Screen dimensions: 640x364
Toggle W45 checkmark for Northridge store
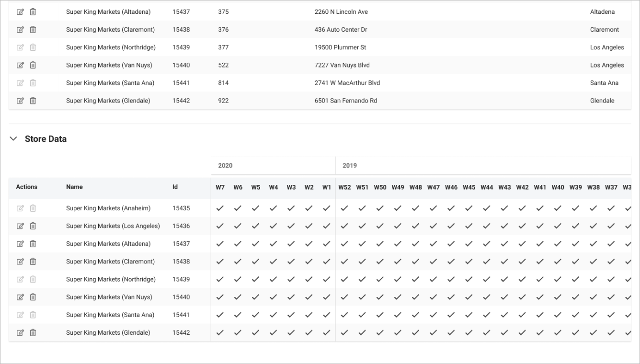pos(469,279)
